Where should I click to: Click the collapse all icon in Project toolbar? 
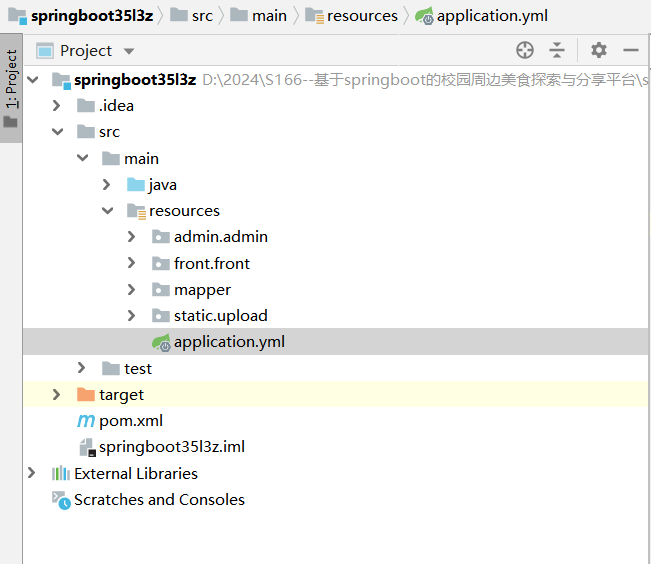tap(557, 50)
